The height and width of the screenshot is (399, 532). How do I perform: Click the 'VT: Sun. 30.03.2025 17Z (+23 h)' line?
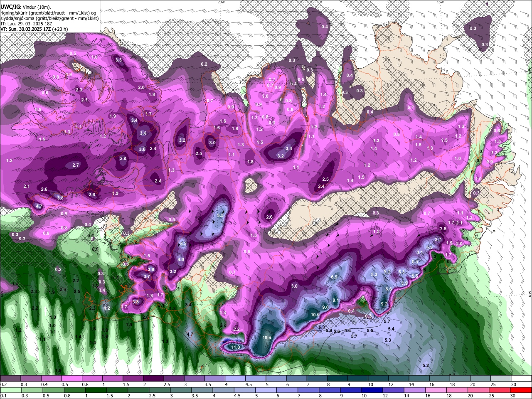coord(34,29)
